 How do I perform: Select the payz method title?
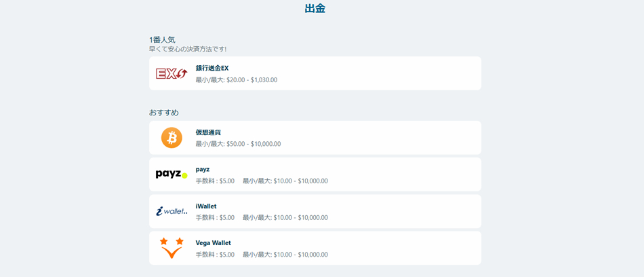tap(203, 169)
